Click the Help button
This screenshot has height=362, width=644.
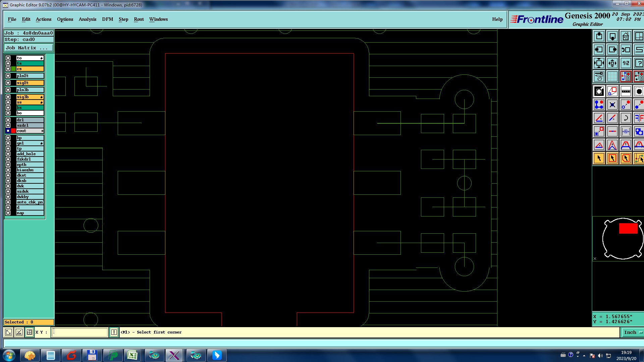[x=497, y=19]
